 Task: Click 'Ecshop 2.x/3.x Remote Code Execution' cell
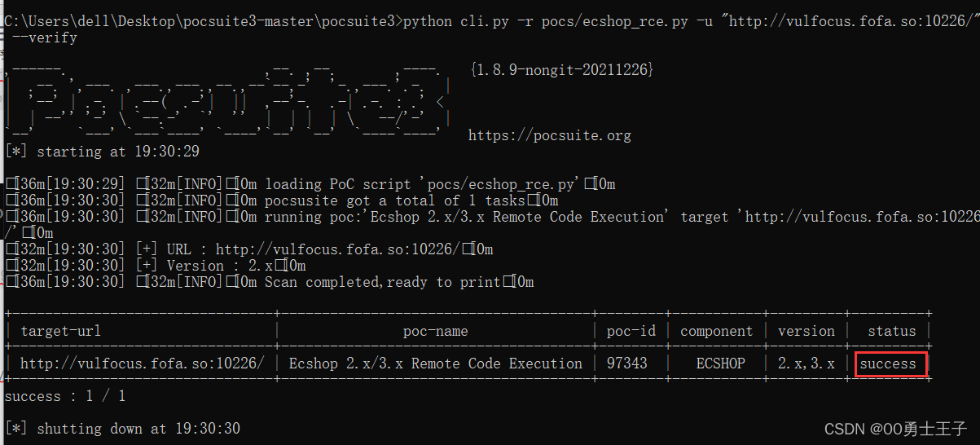point(436,363)
